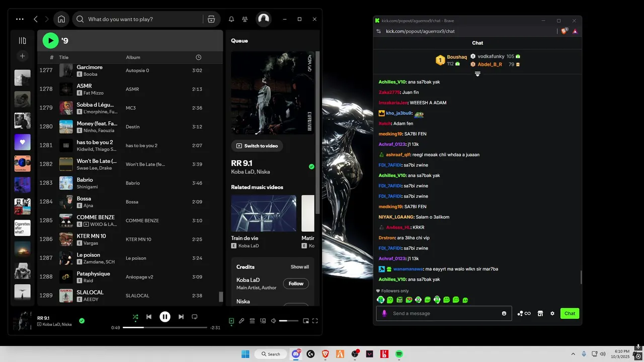
Task: Sort by duration clock icon
Action: [x=198, y=57]
